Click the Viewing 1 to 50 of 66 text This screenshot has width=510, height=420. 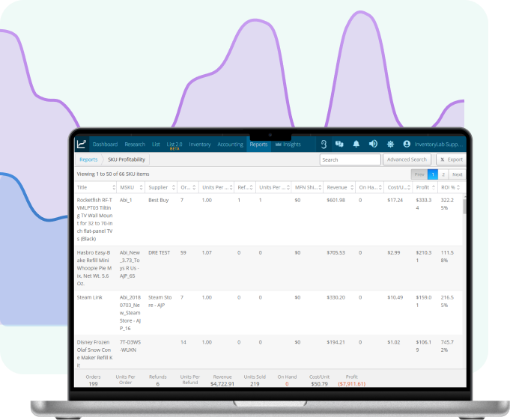[x=113, y=174]
